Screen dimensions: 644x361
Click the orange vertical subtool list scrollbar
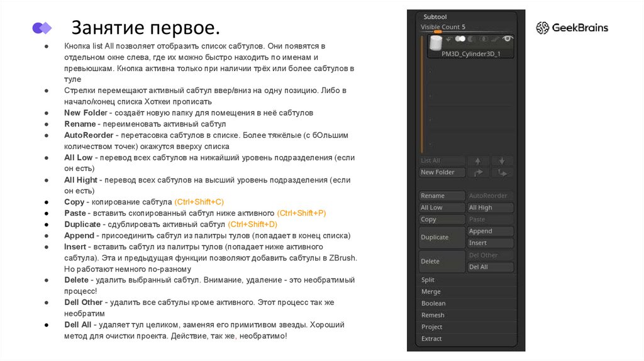[x=422, y=94]
